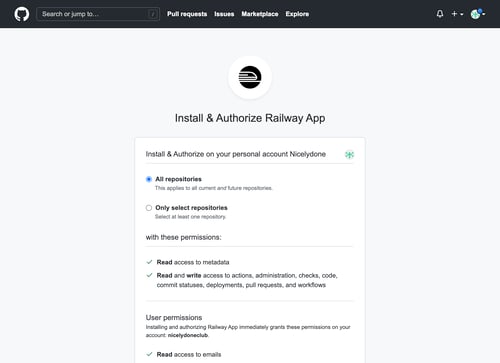This screenshot has width=500, height=363.
Task: Open the user avatar menu
Action: (478, 14)
